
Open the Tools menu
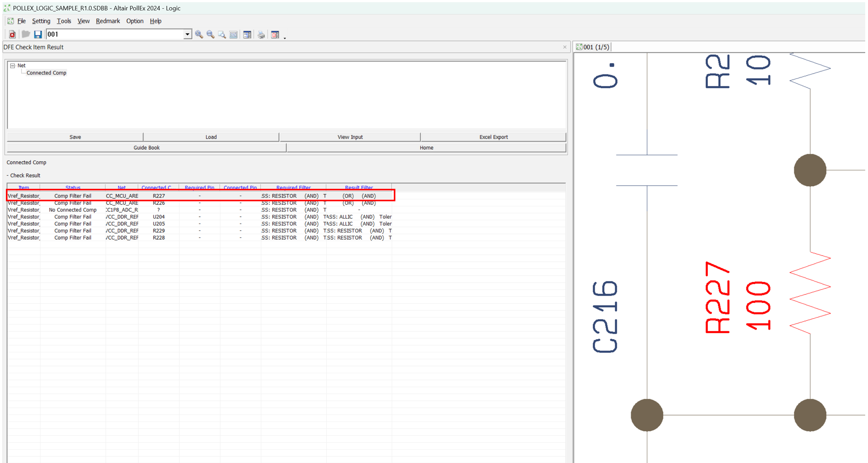pyautogui.click(x=64, y=21)
